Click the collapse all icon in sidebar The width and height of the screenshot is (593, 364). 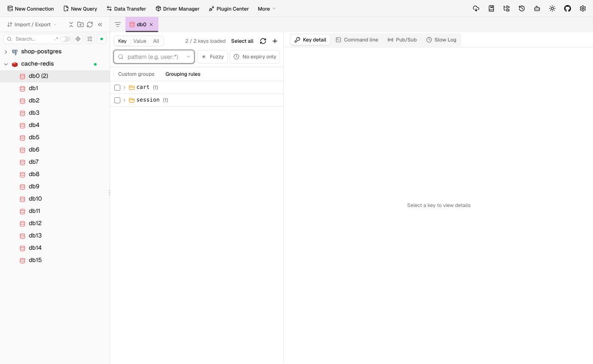(x=71, y=25)
